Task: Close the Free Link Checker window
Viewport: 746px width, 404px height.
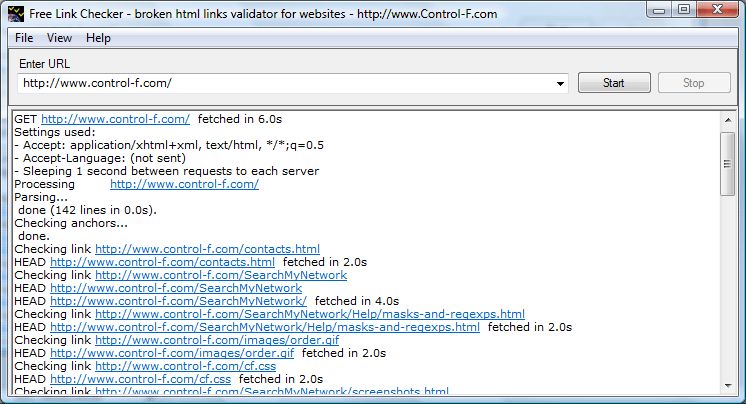Action: (x=718, y=10)
